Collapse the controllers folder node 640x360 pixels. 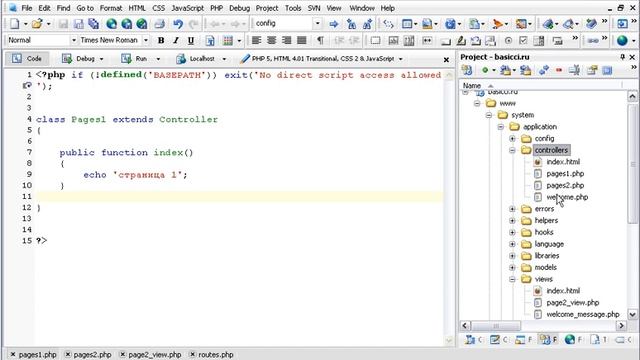click(x=512, y=150)
